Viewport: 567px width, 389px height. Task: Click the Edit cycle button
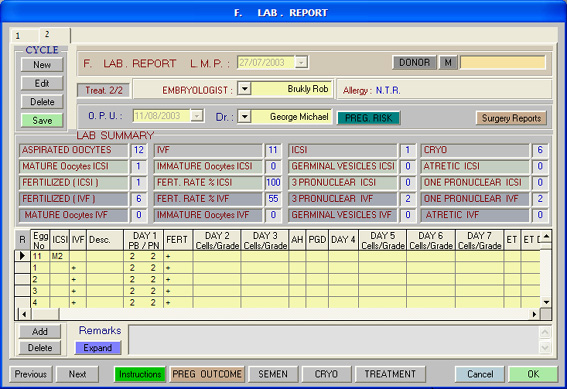click(x=42, y=84)
